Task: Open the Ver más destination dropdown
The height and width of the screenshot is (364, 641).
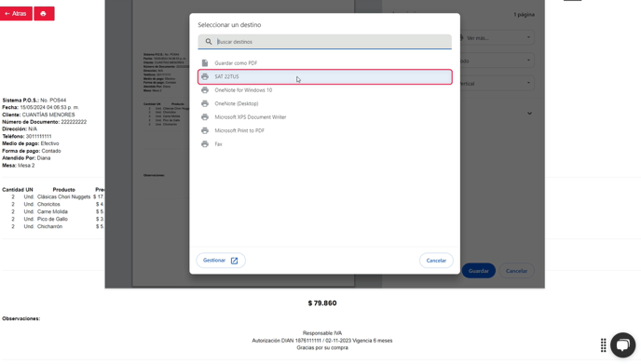Action: click(498, 38)
